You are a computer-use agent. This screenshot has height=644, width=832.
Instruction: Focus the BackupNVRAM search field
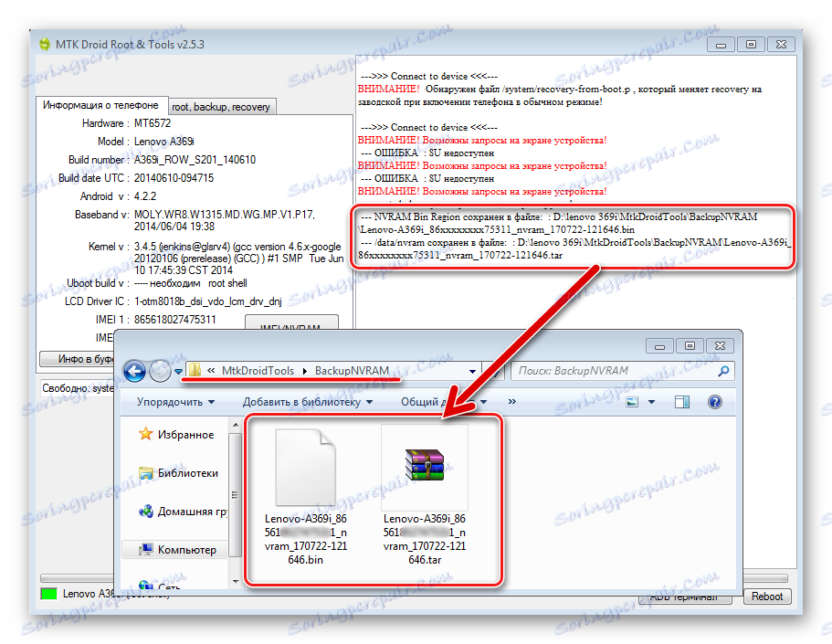coord(615,371)
